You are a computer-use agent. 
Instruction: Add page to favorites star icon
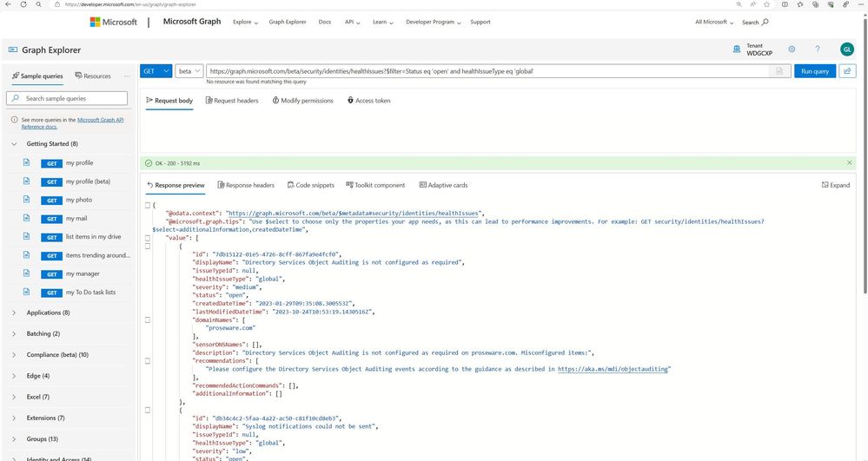(x=766, y=3)
